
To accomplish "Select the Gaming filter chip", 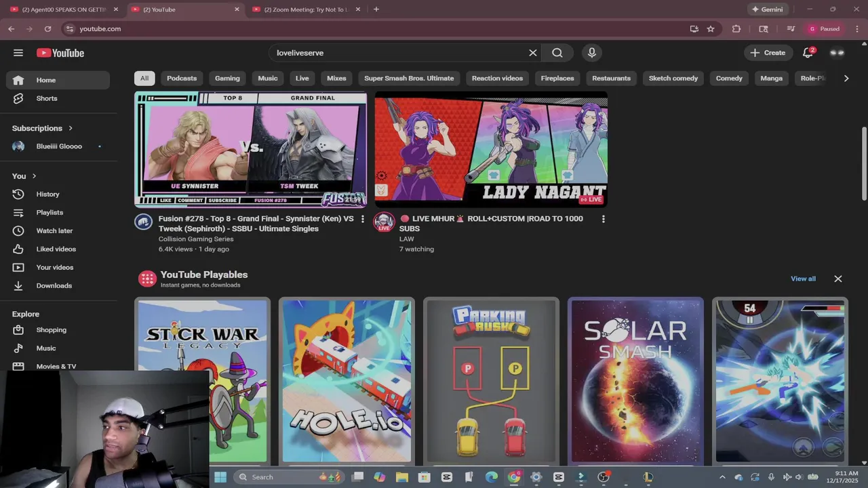I will pos(227,79).
